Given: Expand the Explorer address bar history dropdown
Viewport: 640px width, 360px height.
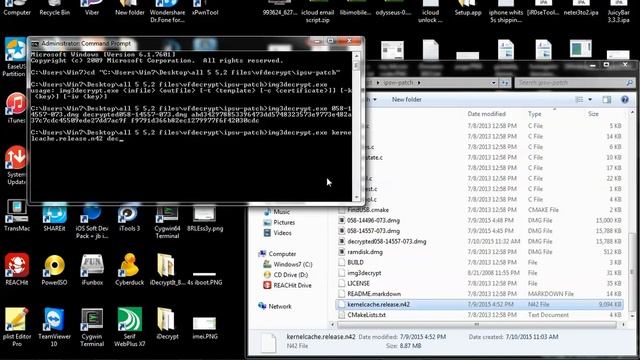Looking at the screenshot, I should [493, 83].
